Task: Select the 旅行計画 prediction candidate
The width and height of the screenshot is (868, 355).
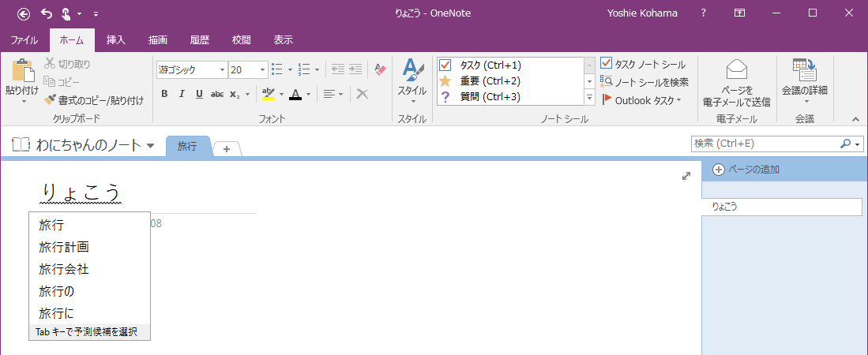Action: point(64,247)
